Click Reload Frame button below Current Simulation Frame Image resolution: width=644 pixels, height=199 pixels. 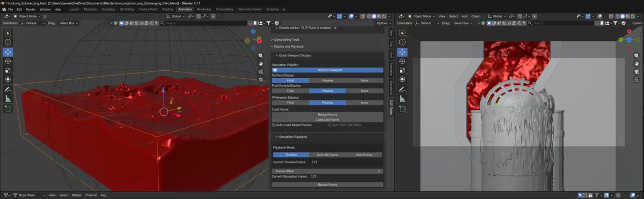tap(327, 185)
